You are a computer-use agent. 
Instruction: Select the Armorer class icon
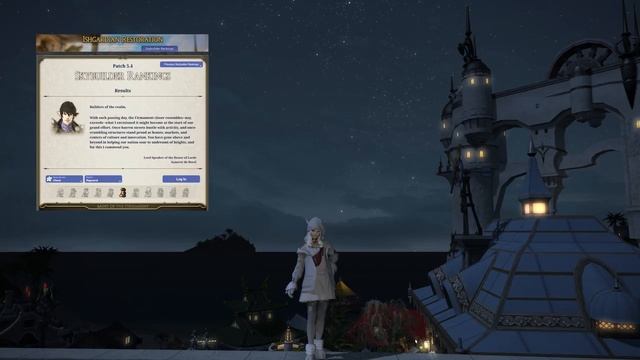point(85,192)
